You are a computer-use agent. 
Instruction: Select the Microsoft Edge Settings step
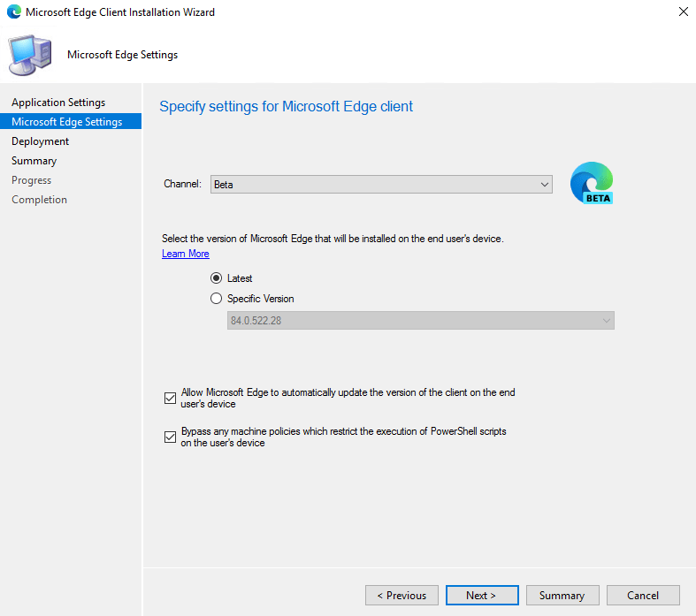point(67,122)
